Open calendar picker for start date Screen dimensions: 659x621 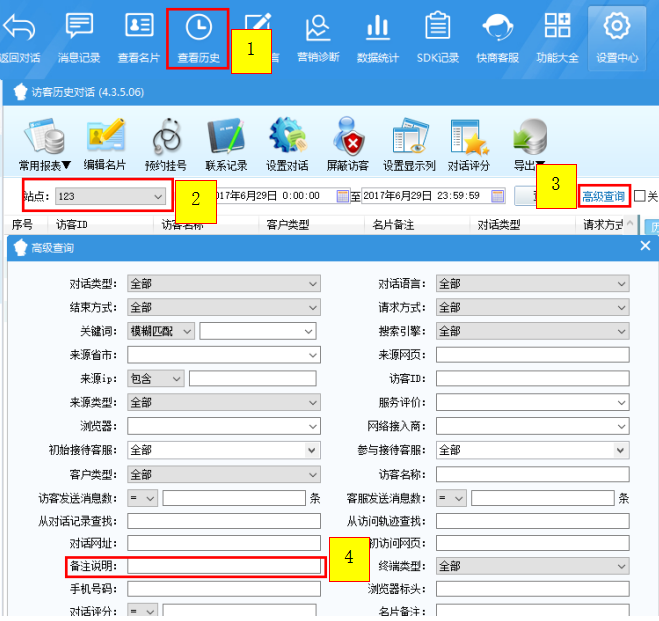pos(343,196)
